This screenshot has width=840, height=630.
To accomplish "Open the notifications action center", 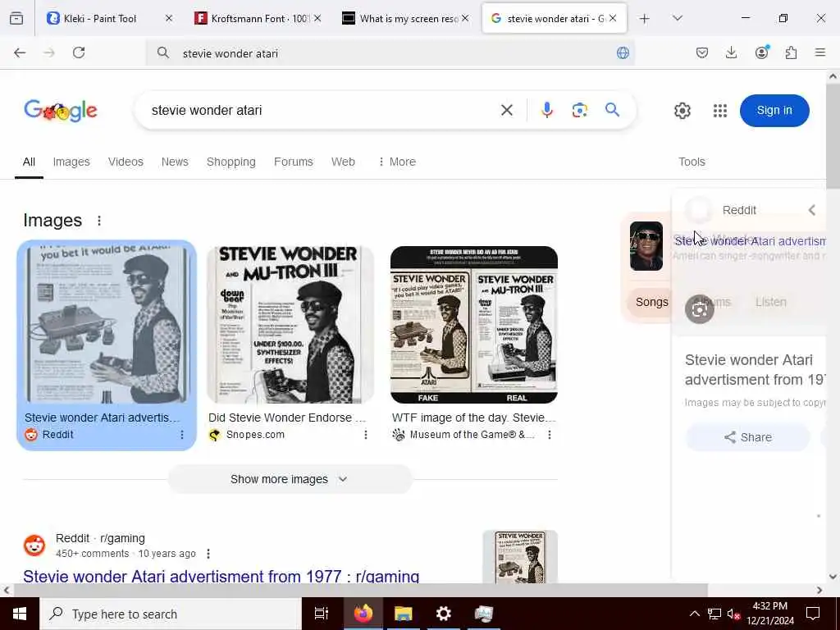I will tap(813, 614).
